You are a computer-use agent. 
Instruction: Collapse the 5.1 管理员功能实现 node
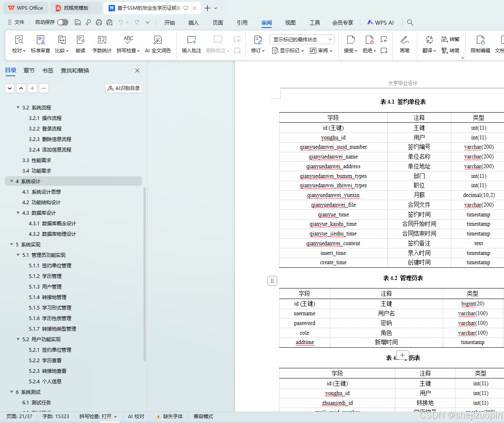[x=18, y=255]
